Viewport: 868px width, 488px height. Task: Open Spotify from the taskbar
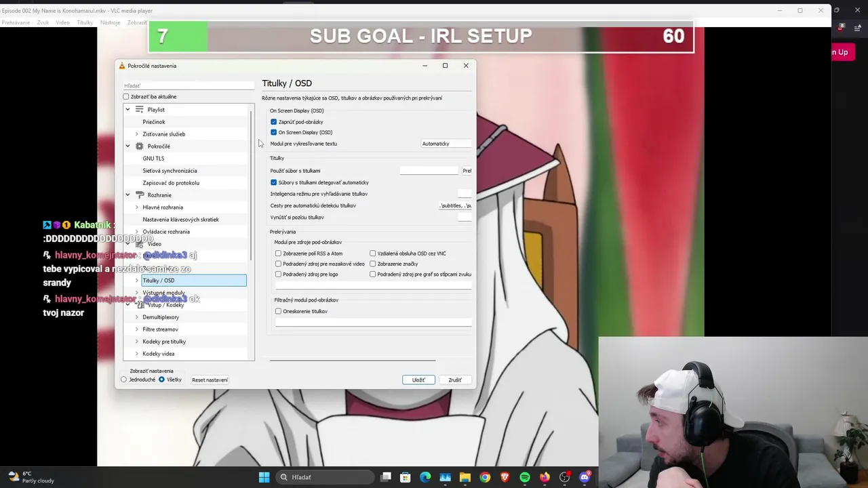pos(525,477)
